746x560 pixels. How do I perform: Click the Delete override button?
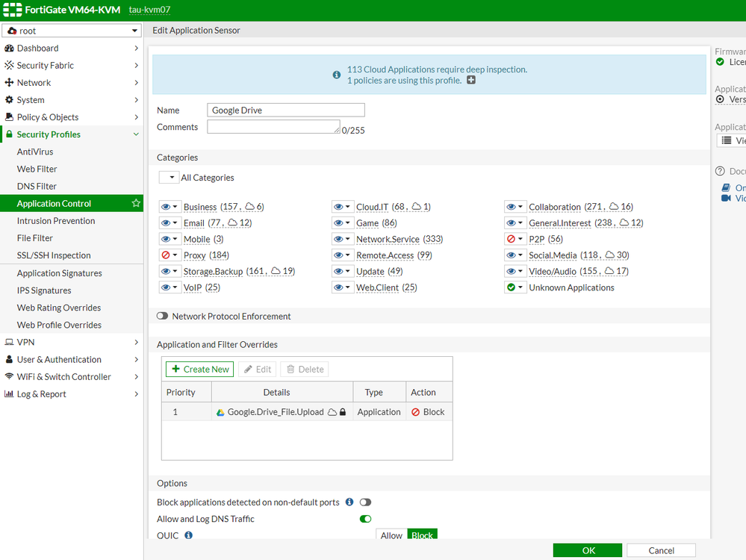pyautogui.click(x=305, y=369)
